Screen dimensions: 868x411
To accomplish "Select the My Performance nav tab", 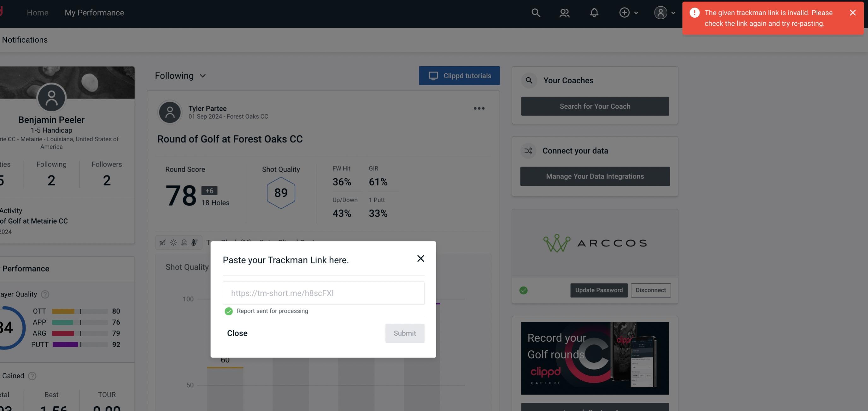I will point(94,12).
